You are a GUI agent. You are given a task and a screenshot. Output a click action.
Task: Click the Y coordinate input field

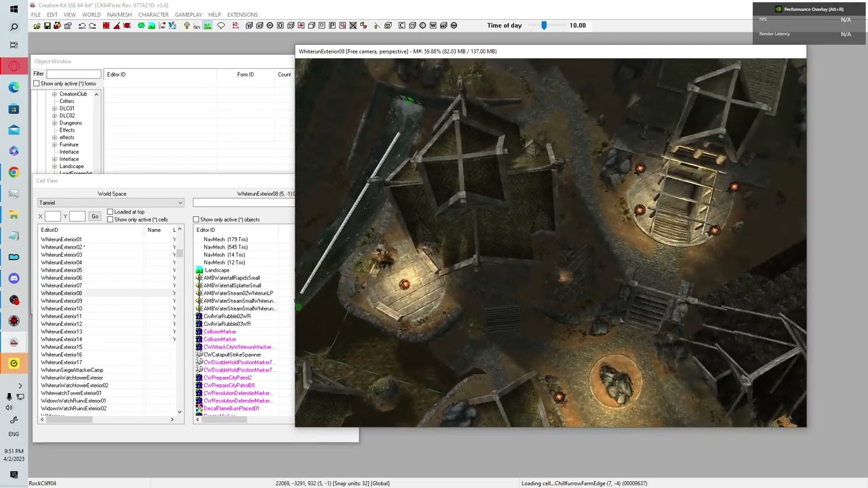[x=77, y=217]
